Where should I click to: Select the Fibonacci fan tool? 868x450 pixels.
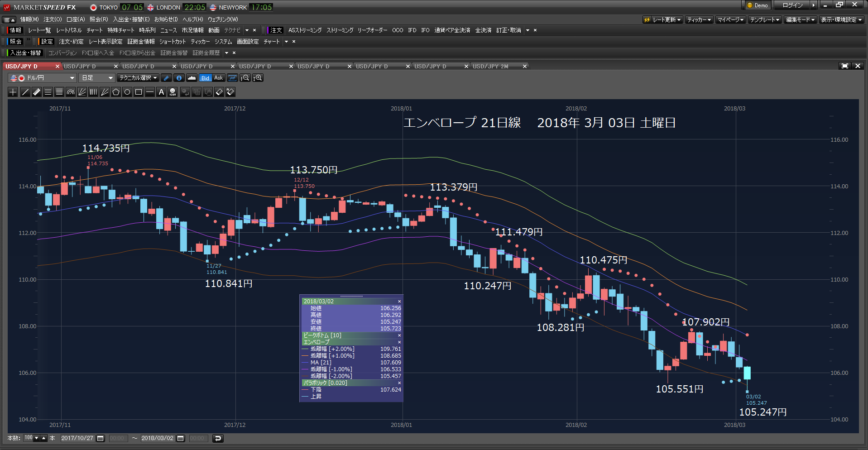pyautogui.click(x=82, y=92)
